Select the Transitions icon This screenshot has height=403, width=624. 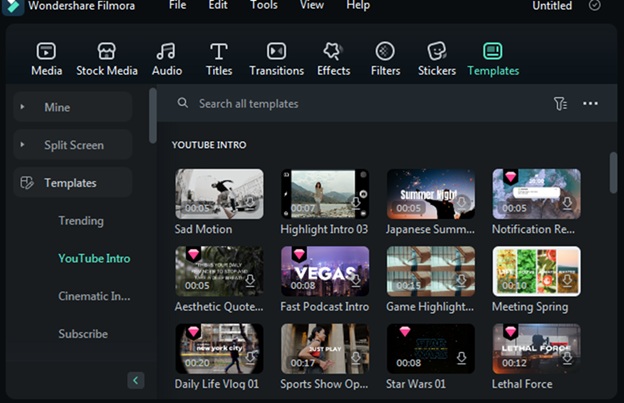click(276, 52)
